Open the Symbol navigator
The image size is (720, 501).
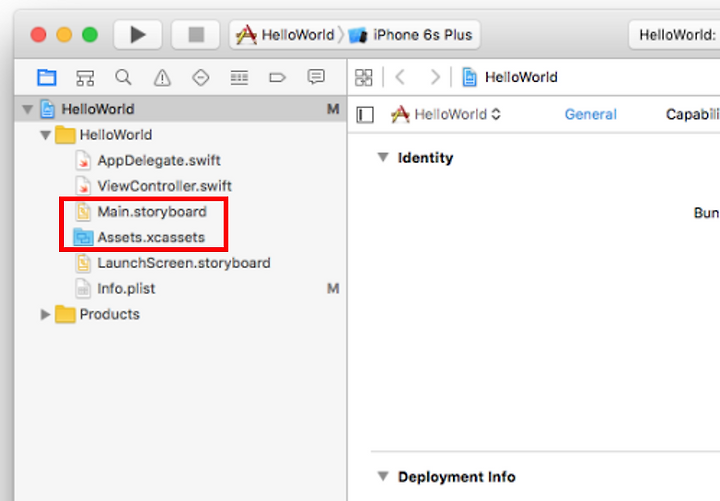(x=85, y=77)
